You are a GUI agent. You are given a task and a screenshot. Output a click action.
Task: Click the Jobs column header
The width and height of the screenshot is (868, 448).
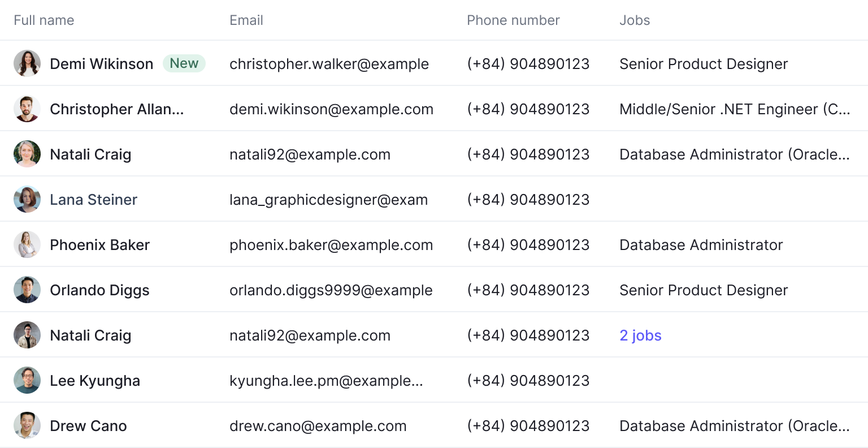635,20
